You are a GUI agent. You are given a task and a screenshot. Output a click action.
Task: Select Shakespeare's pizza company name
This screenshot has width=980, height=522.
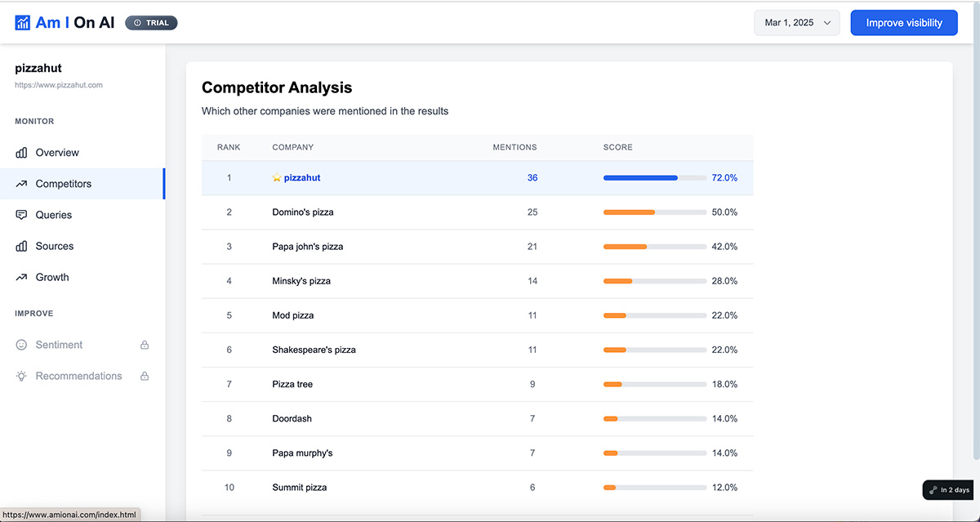tap(314, 350)
